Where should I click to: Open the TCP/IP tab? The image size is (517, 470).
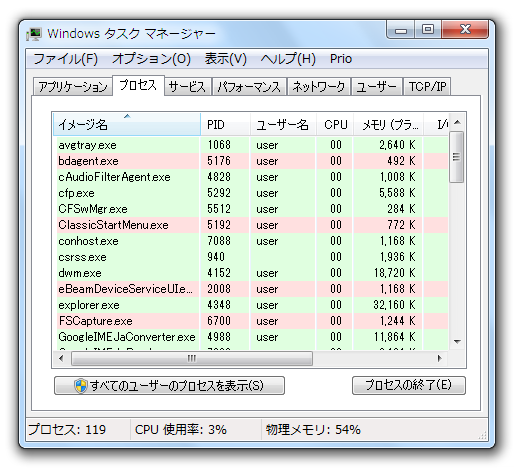click(x=427, y=87)
